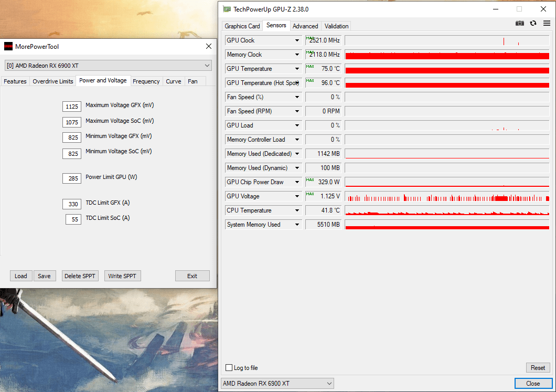Click the Load button in MorePowerTool
556x392 pixels.
click(x=21, y=276)
